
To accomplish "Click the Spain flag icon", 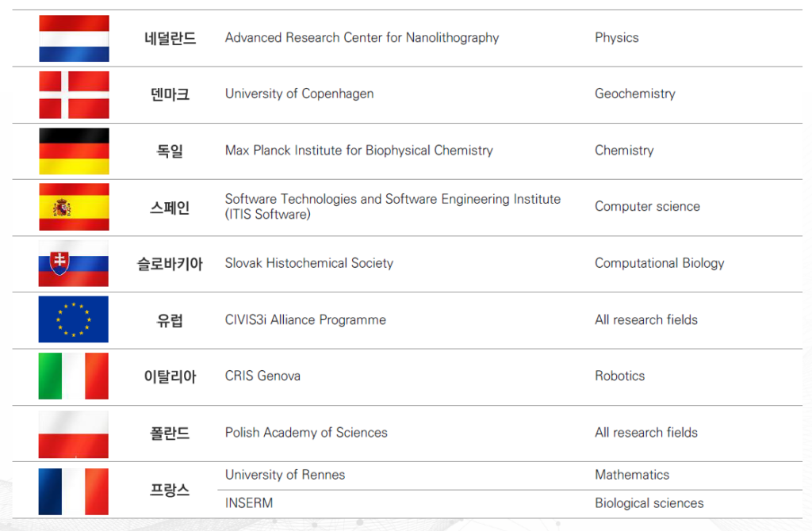I will (74, 207).
